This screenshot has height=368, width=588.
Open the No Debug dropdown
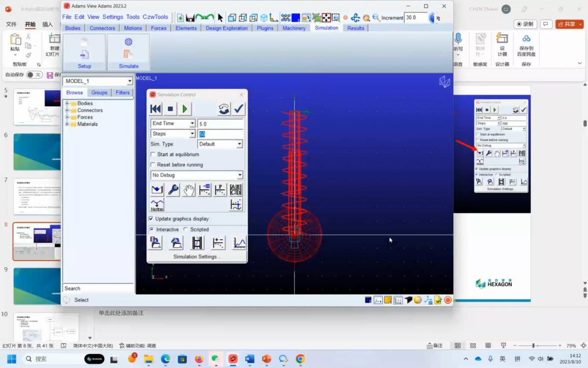click(240, 175)
